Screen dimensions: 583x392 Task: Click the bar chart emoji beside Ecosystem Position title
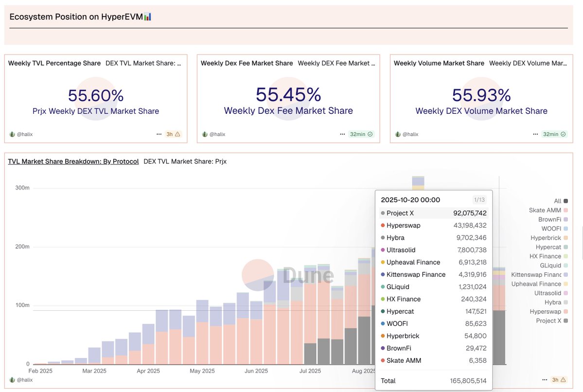click(148, 17)
